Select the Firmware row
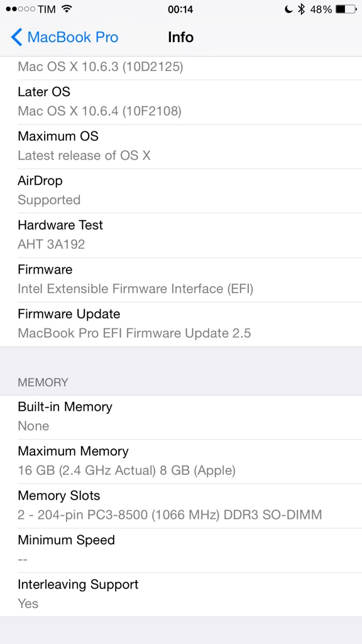 pyautogui.click(x=181, y=280)
